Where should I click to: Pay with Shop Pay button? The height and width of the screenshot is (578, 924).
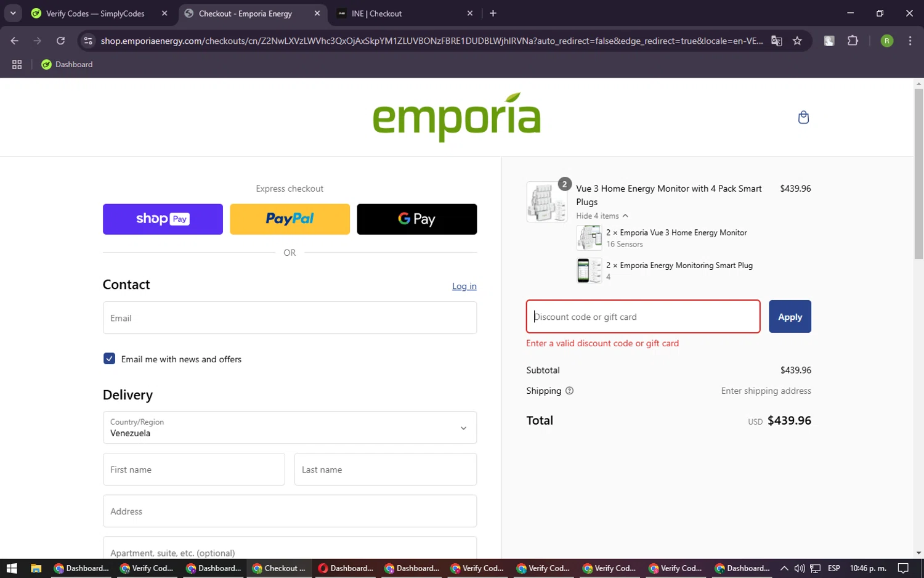pyautogui.click(x=163, y=219)
